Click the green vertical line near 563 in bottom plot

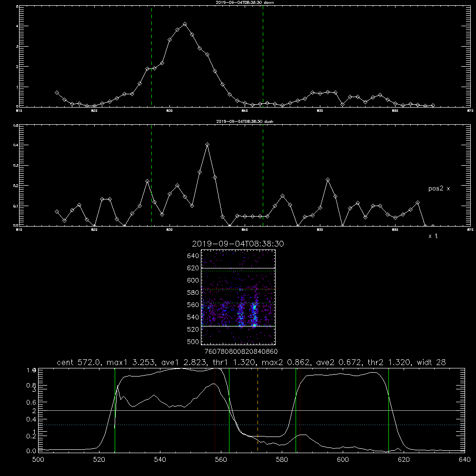coord(229,410)
